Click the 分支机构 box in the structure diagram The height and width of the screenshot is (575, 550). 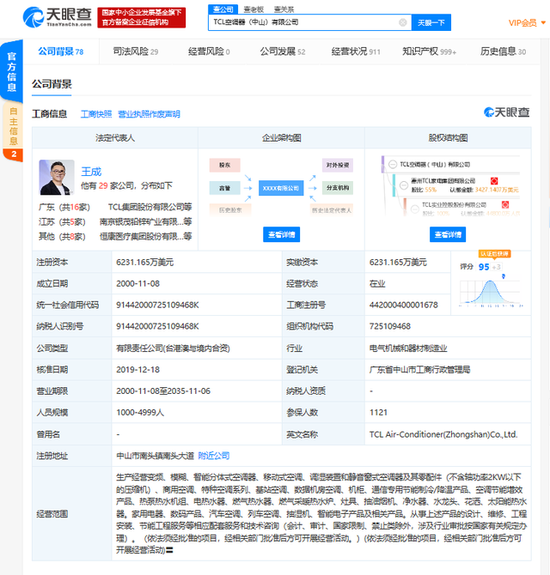337,188
